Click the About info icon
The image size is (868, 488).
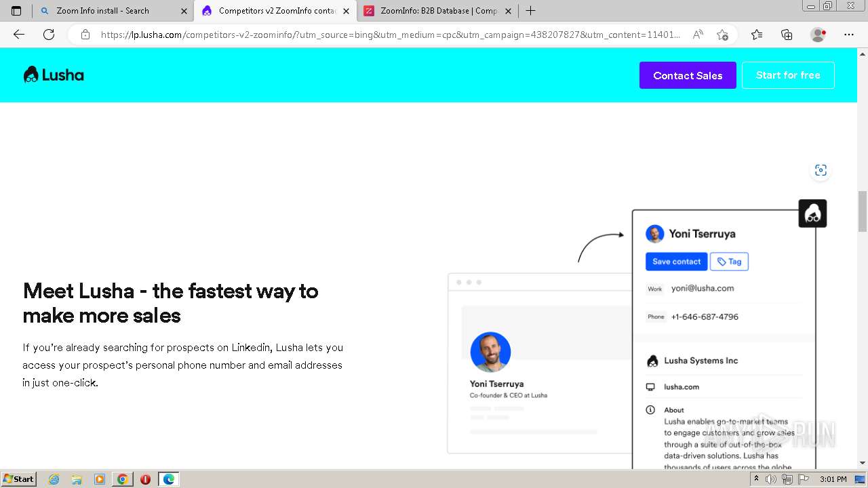point(650,410)
